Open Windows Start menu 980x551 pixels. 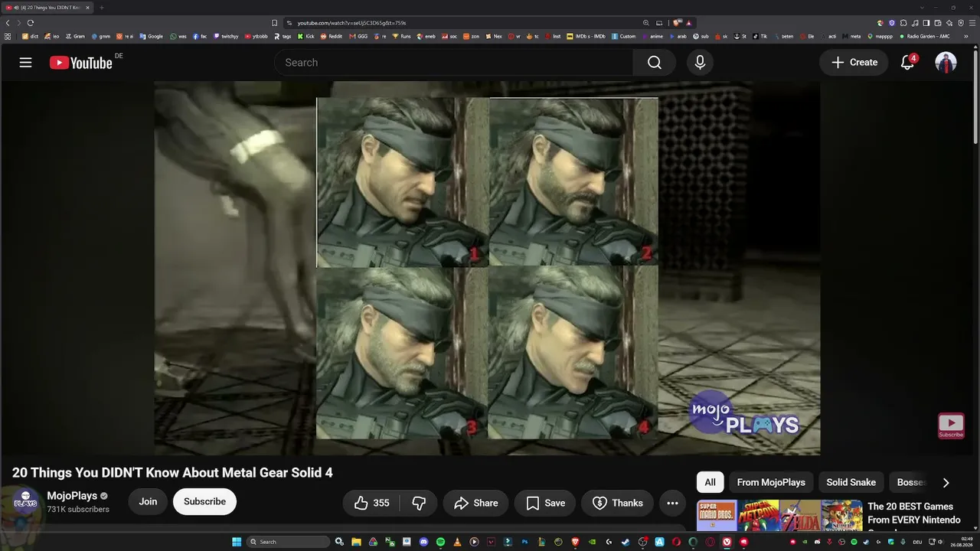click(x=237, y=542)
